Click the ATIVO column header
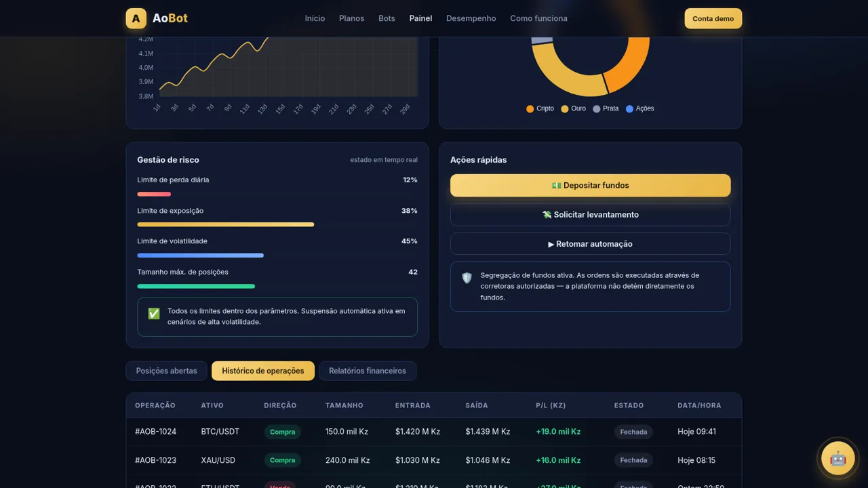The width and height of the screenshot is (868, 488). click(x=214, y=405)
